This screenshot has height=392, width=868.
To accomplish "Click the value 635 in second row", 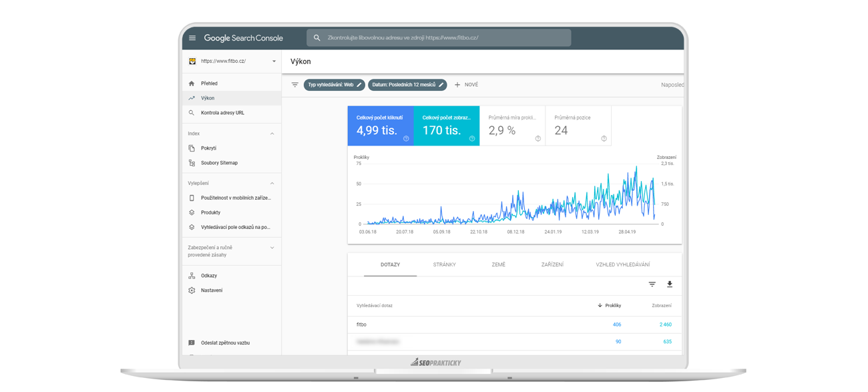I will [x=668, y=342].
